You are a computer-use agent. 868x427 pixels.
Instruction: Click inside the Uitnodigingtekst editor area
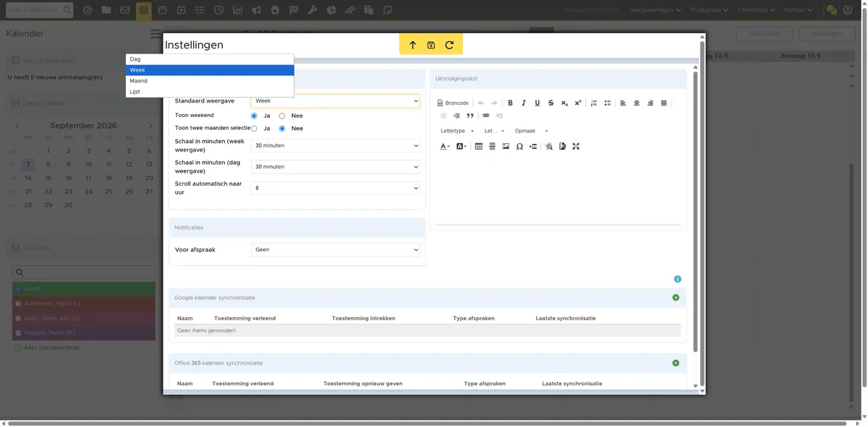558,189
